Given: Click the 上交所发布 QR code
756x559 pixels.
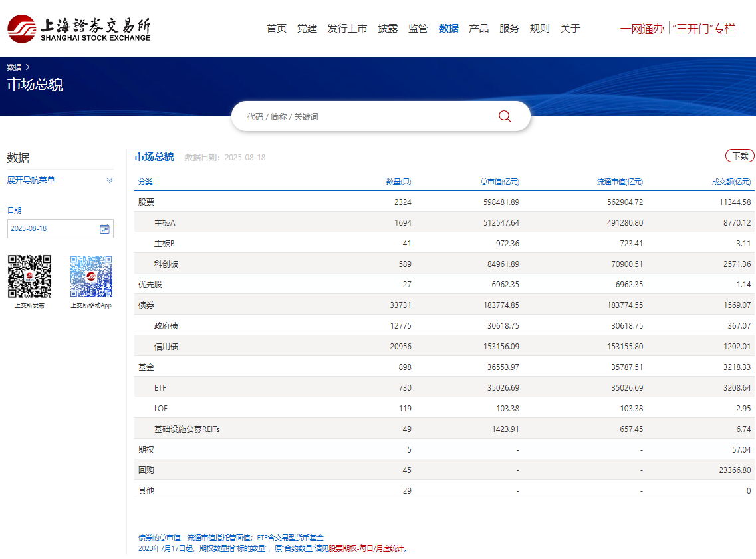Looking at the screenshot, I should 29,276.
